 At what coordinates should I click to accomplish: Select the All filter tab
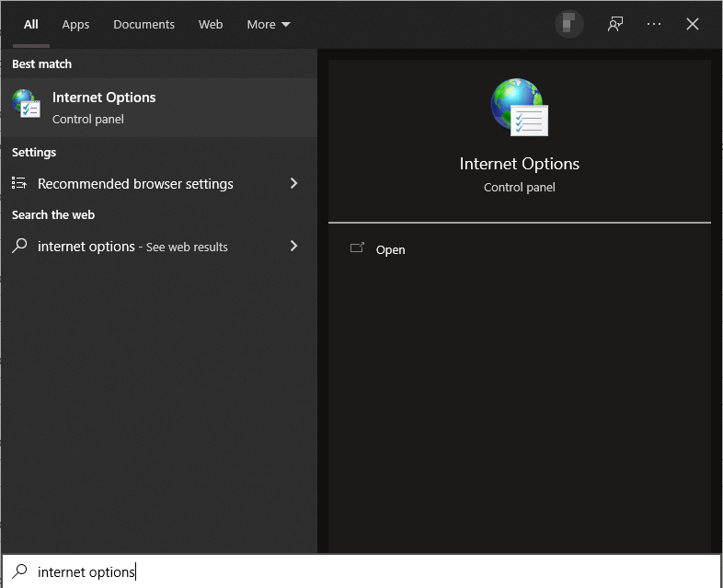point(31,25)
